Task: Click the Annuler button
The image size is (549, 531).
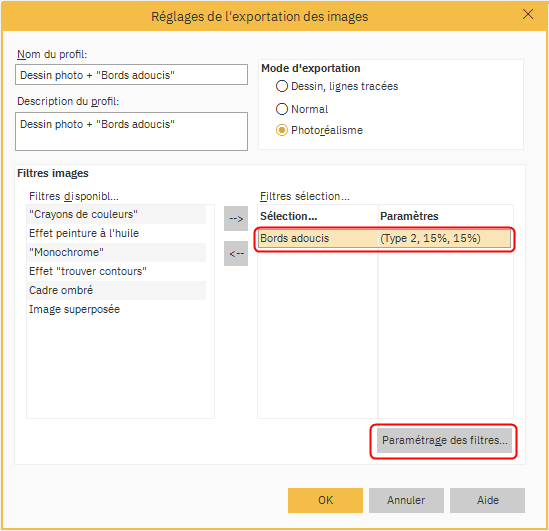Action: pyautogui.click(x=406, y=500)
